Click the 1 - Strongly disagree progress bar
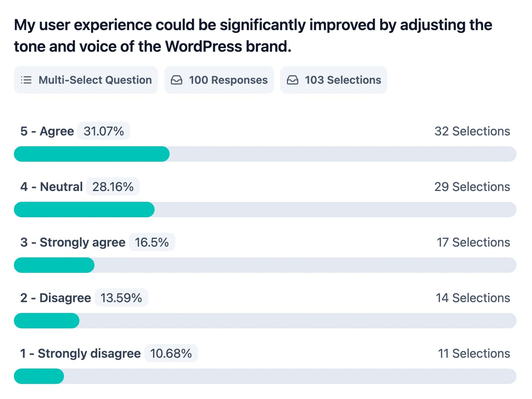Image resolution: width=532 pixels, height=399 pixels. 265,376
